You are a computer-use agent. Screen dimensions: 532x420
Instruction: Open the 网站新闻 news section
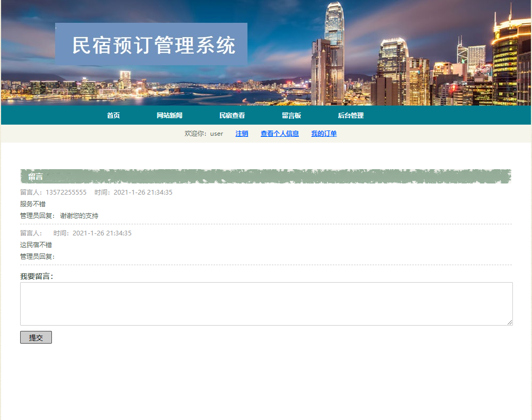171,115
